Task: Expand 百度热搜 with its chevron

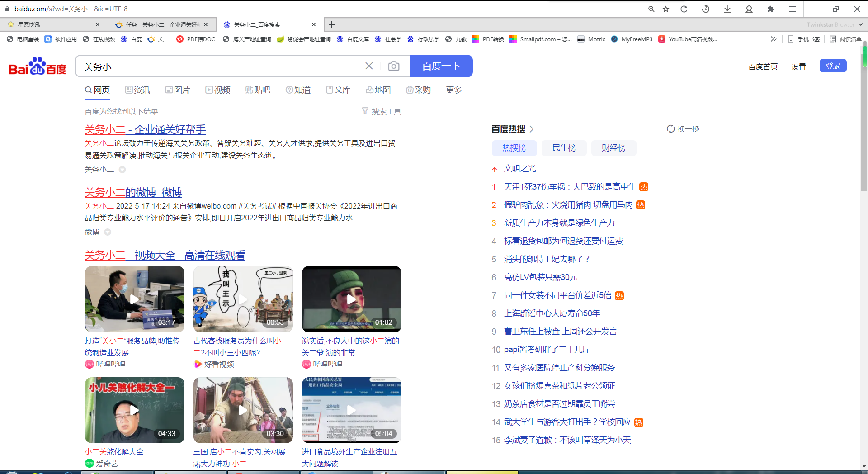Action: [532, 129]
